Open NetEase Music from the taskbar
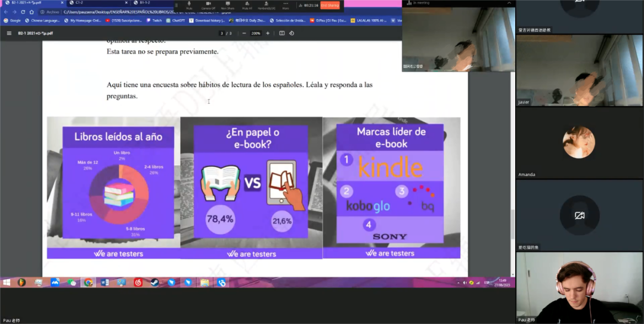Viewport: 644px width, 324px height. pyautogui.click(x=138, y=282)
